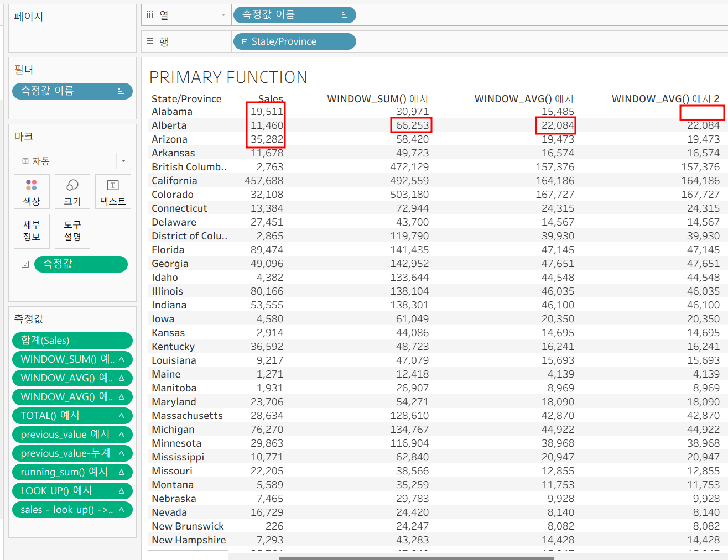Screen dimensions: 728x560
Task: Click the sort icon on the columns 측정값 이름 pill
Action: 344,15
